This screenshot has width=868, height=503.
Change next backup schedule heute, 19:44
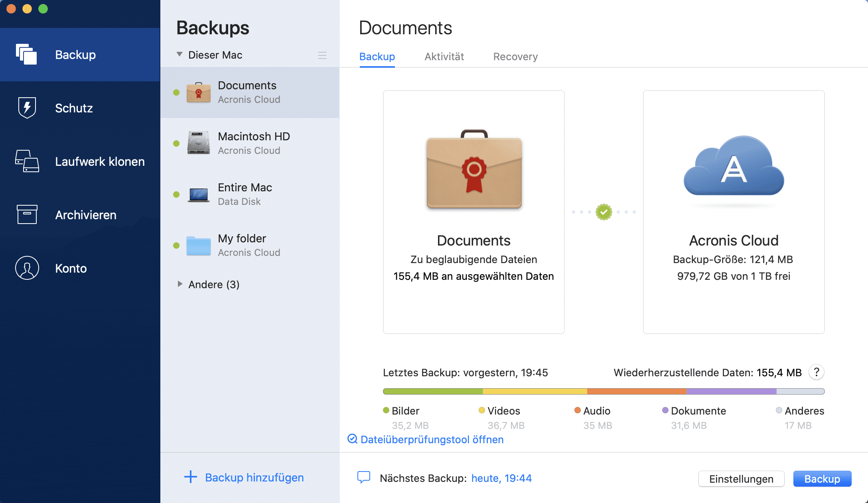point(501,478)
